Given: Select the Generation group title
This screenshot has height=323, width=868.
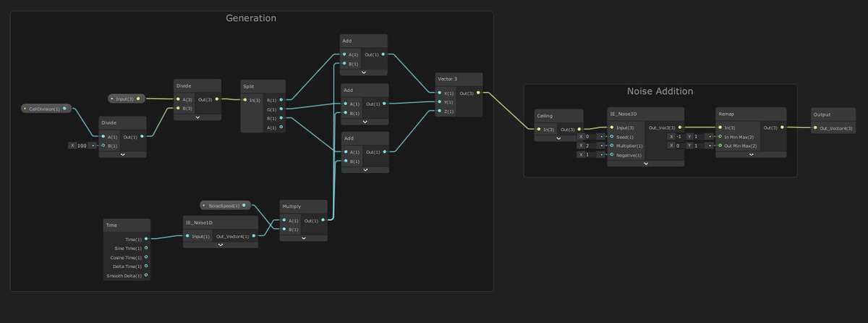Looking at the screenshot, I should pos(251,18).
